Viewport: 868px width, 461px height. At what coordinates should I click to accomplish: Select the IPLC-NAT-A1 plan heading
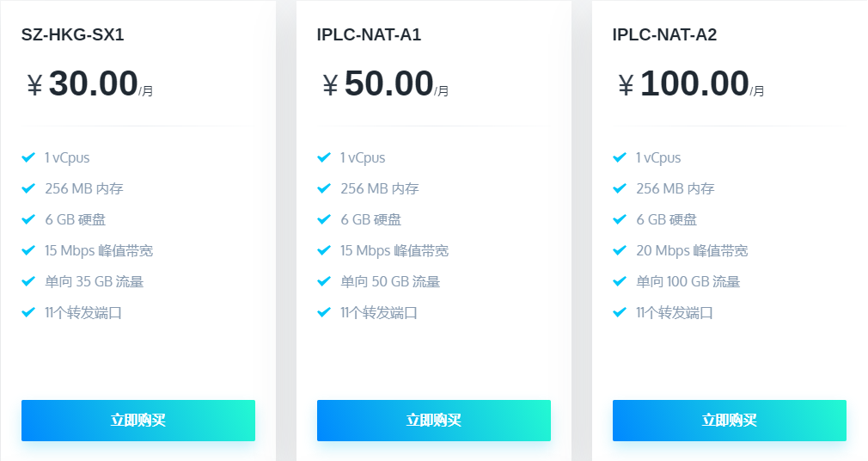click(369, 35)
